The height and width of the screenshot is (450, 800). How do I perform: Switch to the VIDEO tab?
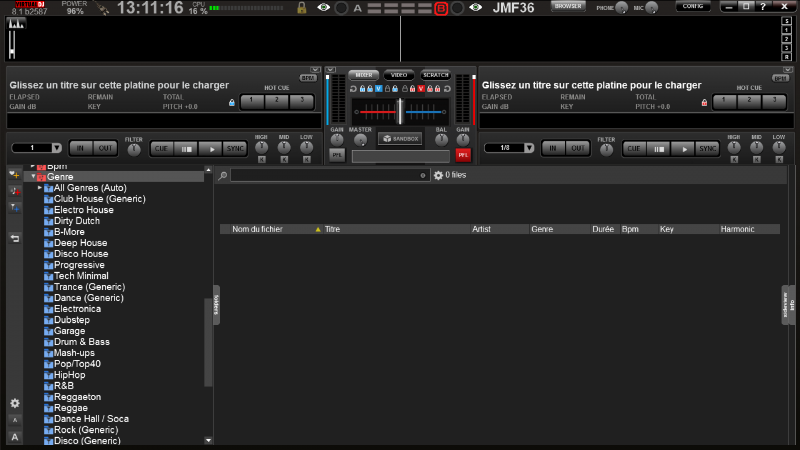pyautogui.click(x=398, y=75)
